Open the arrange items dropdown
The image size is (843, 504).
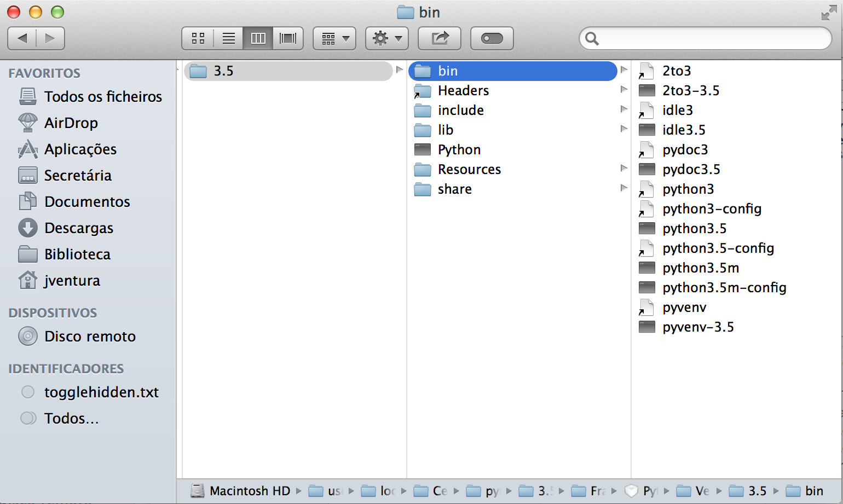pos(334,38)
